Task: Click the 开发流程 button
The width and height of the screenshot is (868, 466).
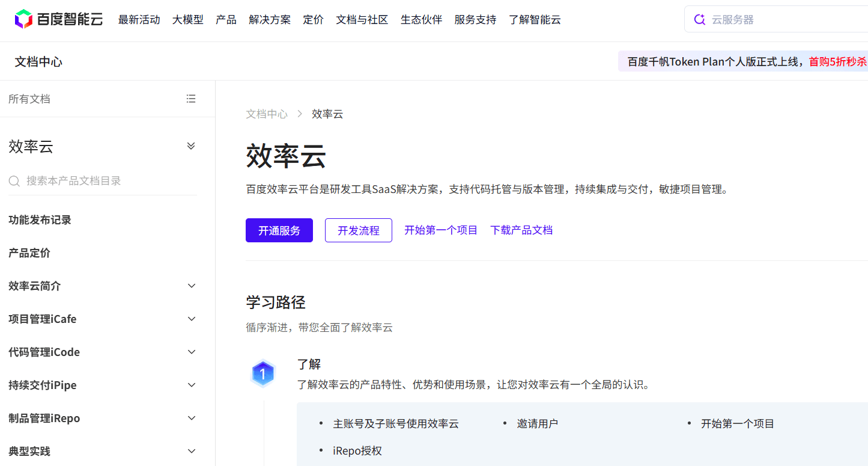Action: [x=359, y=230]
